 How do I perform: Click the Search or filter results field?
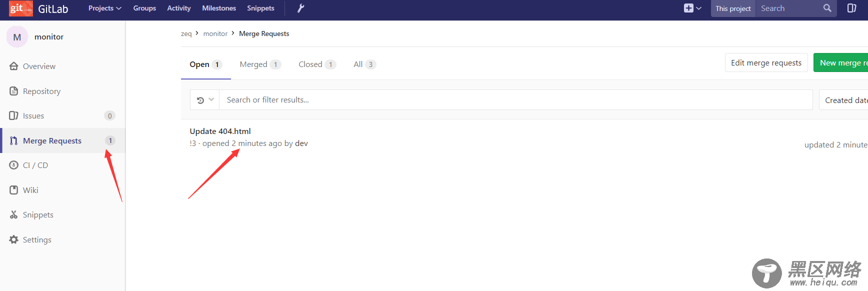click(516, 100)
